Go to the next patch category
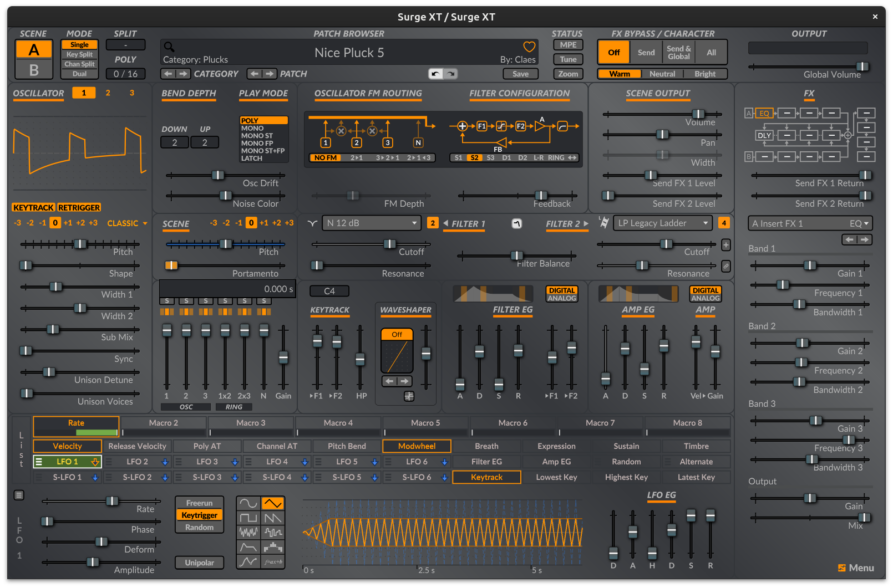 click(184, 74)
